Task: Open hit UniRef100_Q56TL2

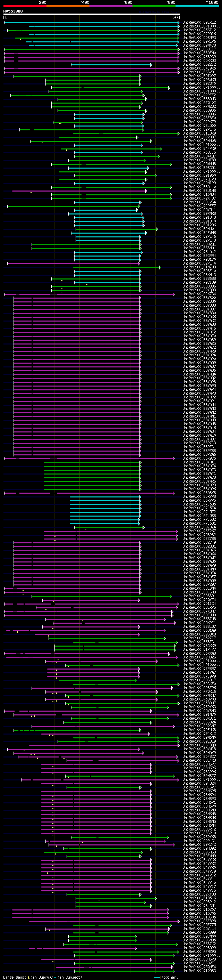Action: [199, 30]
